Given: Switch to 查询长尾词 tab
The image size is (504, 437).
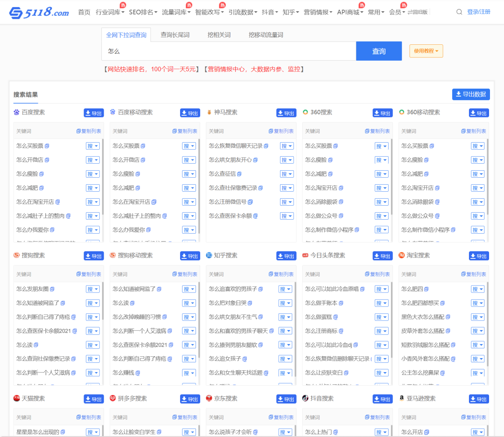Looking at the screenshot, I should click(x=175, y=35).
